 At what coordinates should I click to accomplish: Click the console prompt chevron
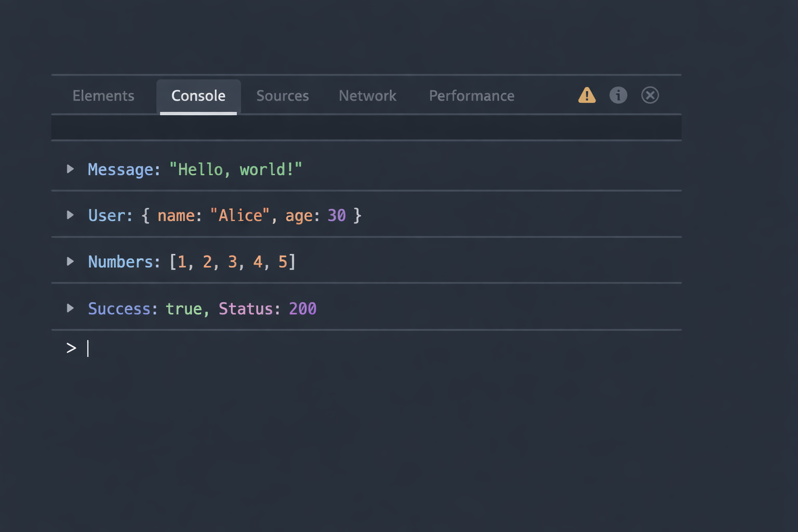tap(71, 348)
